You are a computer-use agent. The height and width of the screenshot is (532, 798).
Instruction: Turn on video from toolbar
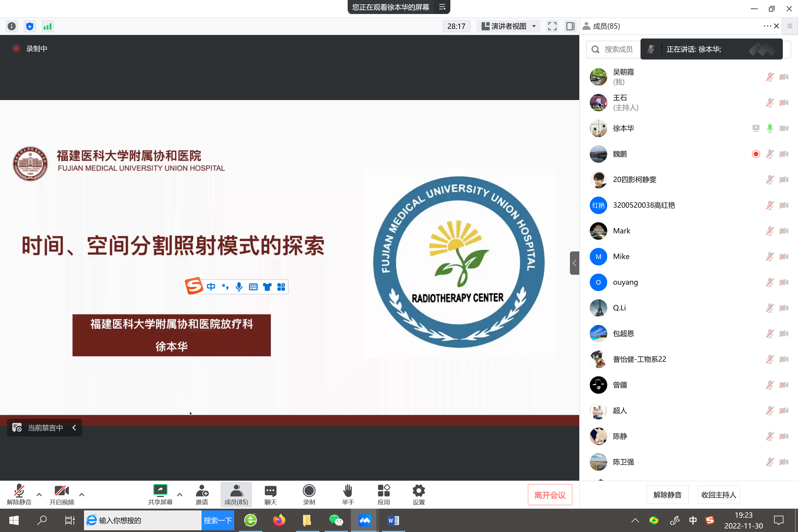click(x=62, y=494)
